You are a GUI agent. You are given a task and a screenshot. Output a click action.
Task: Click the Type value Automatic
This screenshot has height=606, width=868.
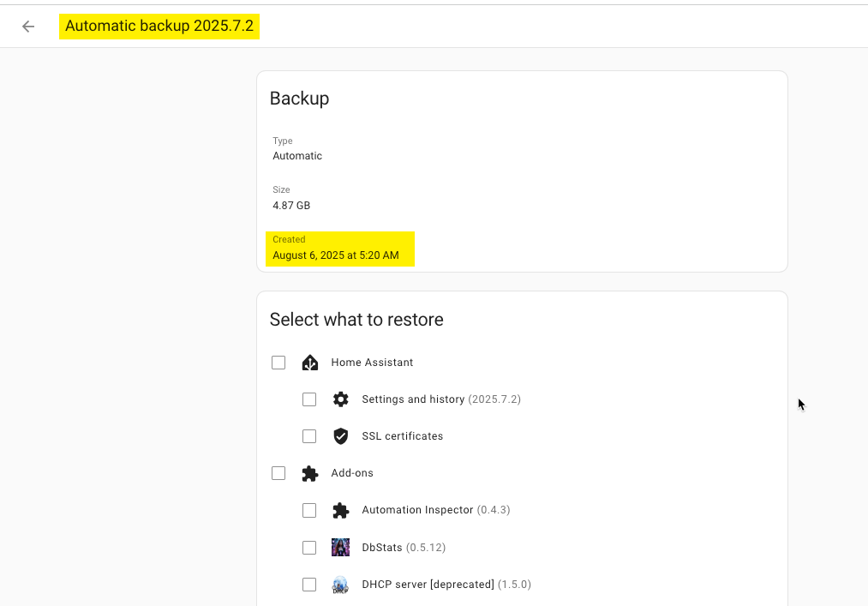tap(297, 155)
